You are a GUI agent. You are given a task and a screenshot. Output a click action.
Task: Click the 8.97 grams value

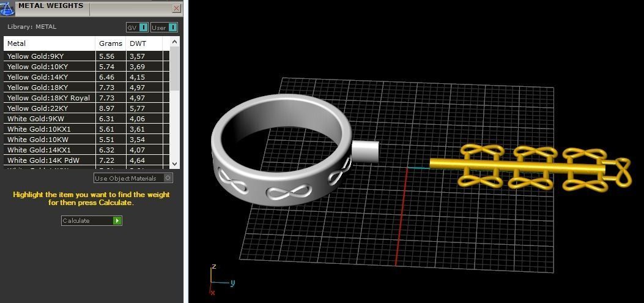pos(107,108)
